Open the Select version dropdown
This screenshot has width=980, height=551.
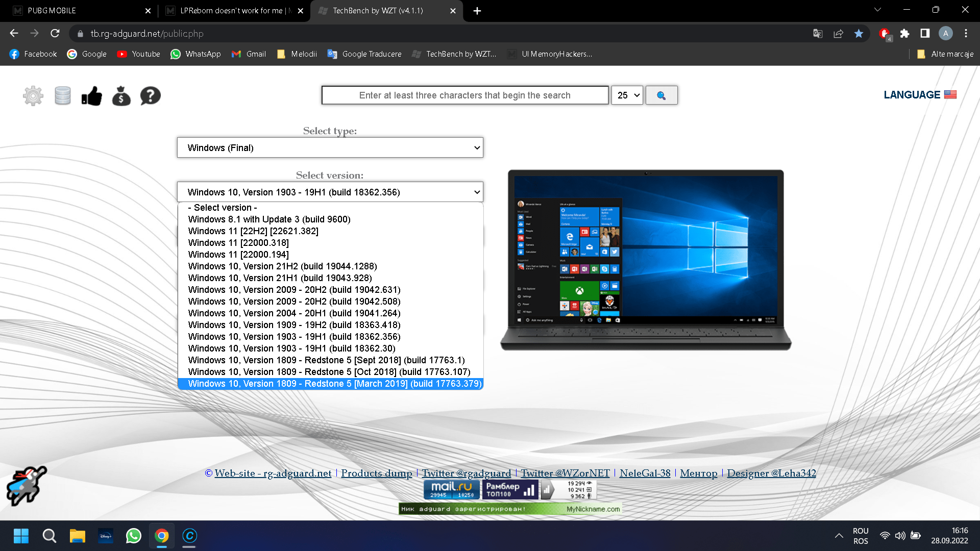click(330, 192)
